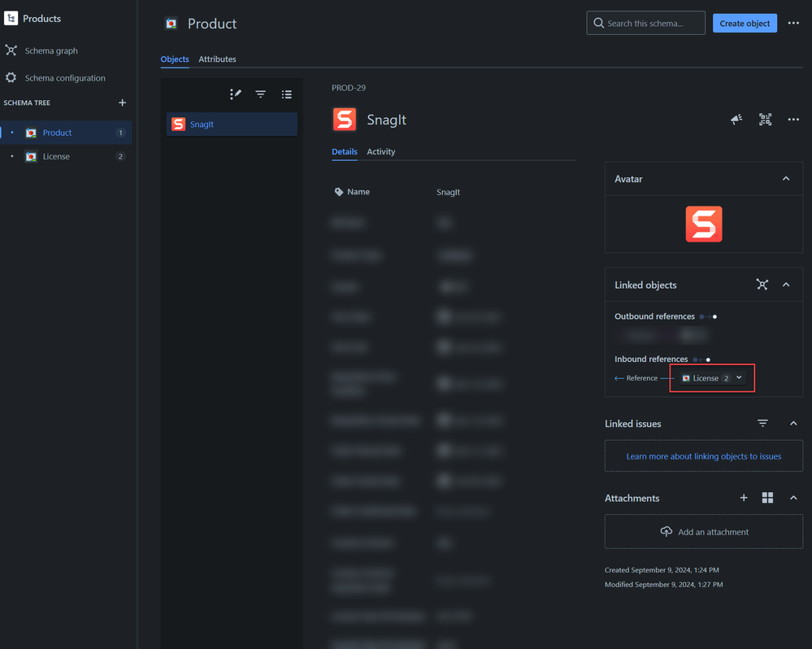Click the Product object type header icon
Screen dimensions: 812x649
(172, 24)
